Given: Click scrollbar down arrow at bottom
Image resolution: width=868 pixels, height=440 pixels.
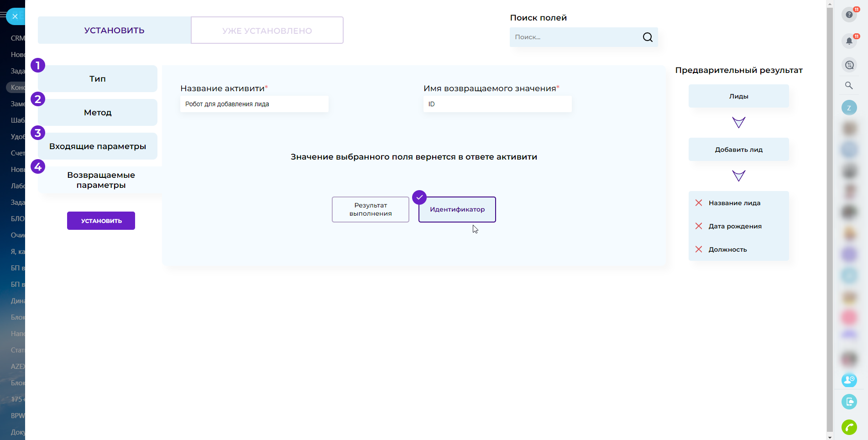Looking at the screenshot, I should (830, 437).
